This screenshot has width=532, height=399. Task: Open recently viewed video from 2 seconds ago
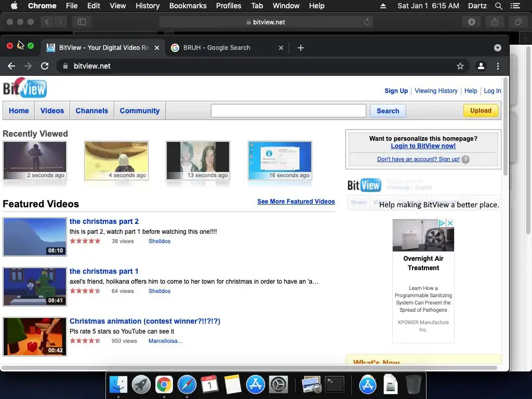click(x=35, y=161)
